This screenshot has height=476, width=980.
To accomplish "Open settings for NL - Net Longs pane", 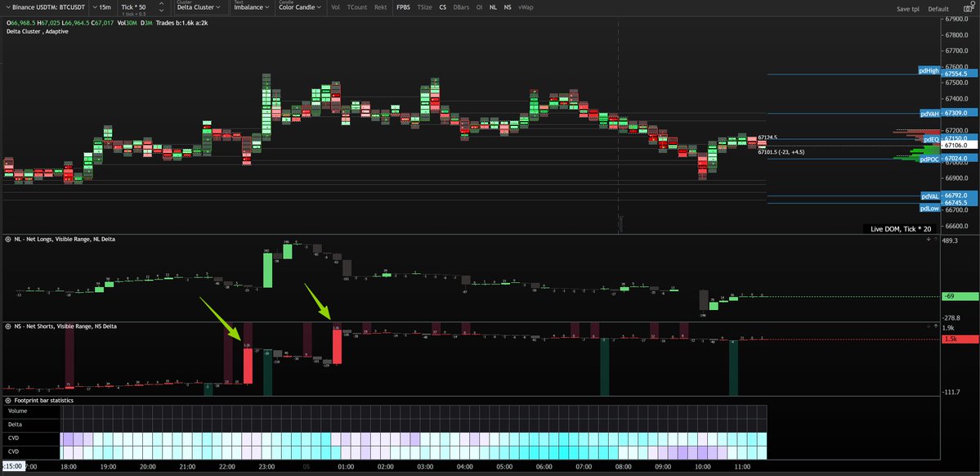I will pyautogui.click(x=8, y=239).
